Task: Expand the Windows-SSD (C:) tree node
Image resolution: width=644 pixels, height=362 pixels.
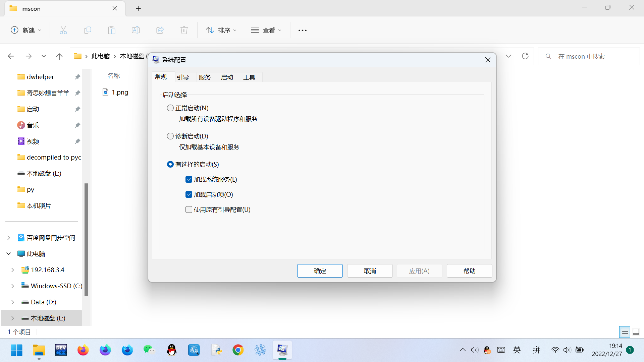Action: [13, 286]
